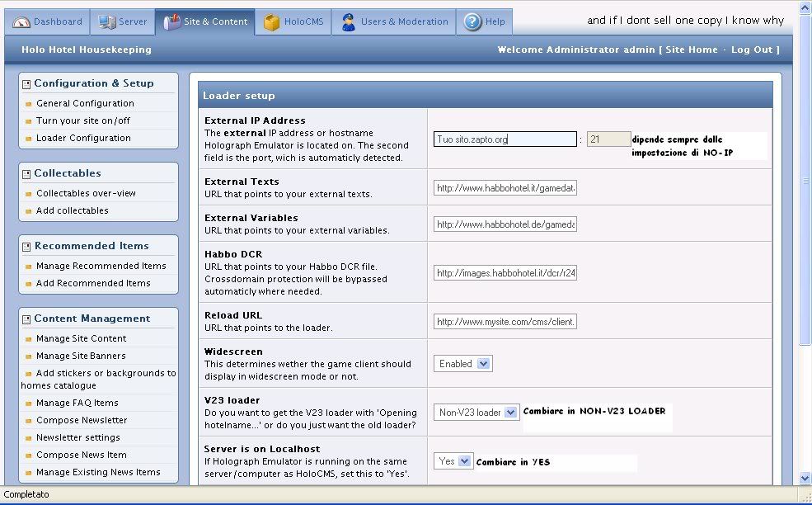Viewport: 812px width, 505px height.
Task: Click bullet icon beside Add collectables
Action: pyautogui.click(x=29, y=211)
